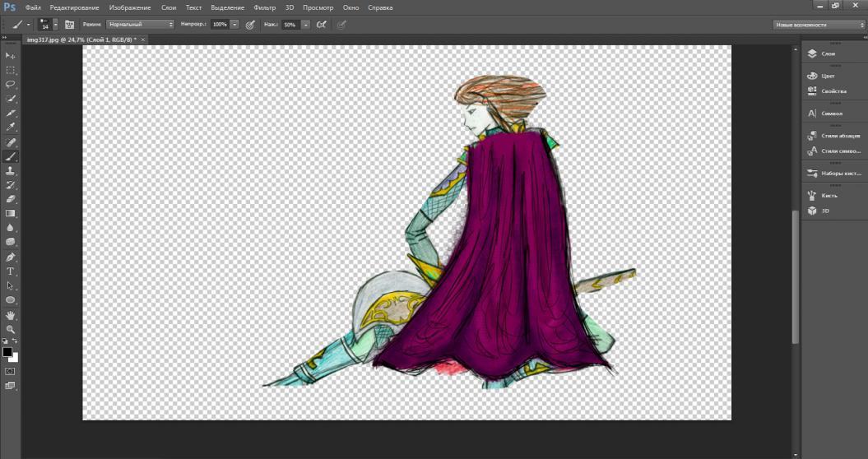The image size is (868, 459).
Task: Expand the workspace dropdown 'Новые возможности'
Action: pyautogui.click(x=818, y=25)
